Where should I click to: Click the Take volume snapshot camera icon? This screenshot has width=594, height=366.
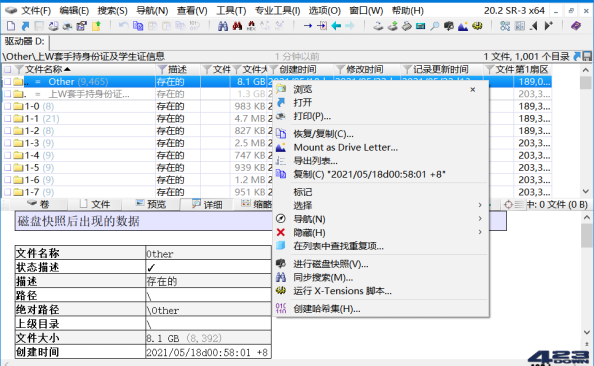point(449,26)
